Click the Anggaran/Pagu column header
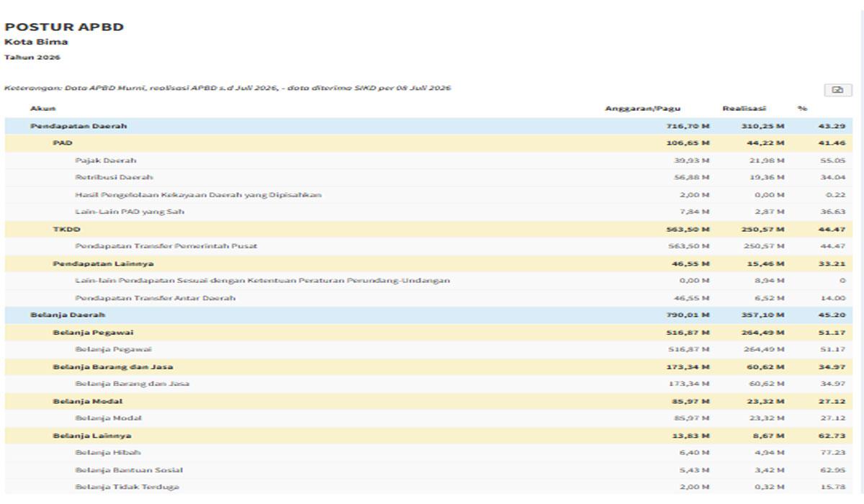 coord(642,109)
